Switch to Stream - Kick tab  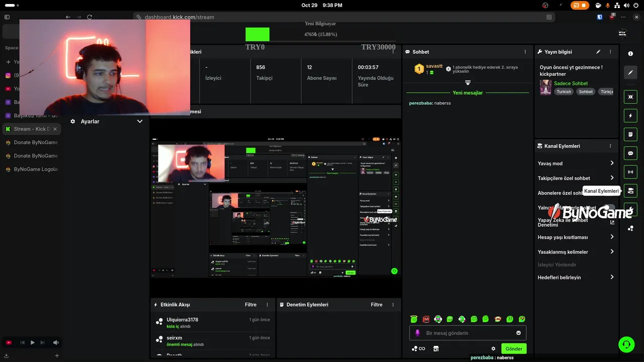pyautogui.click(x=31, y=129)
